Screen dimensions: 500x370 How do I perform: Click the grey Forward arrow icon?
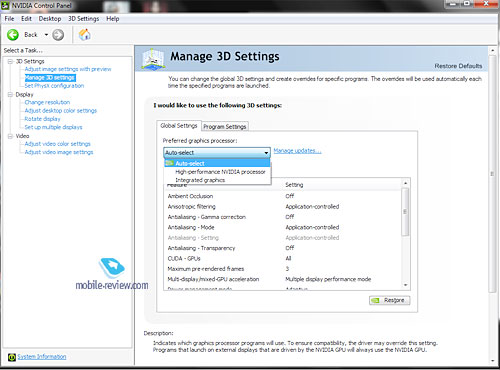[x=58, y=35]
